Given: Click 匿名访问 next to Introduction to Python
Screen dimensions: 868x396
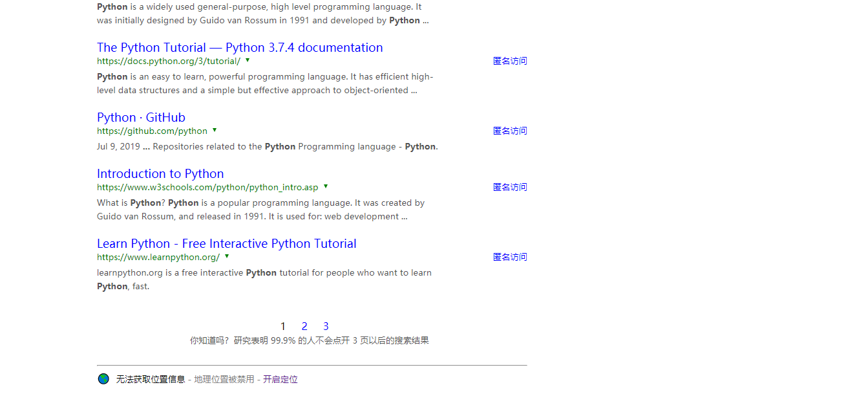Looking at the screenshot, I should (x=510, y=187).
